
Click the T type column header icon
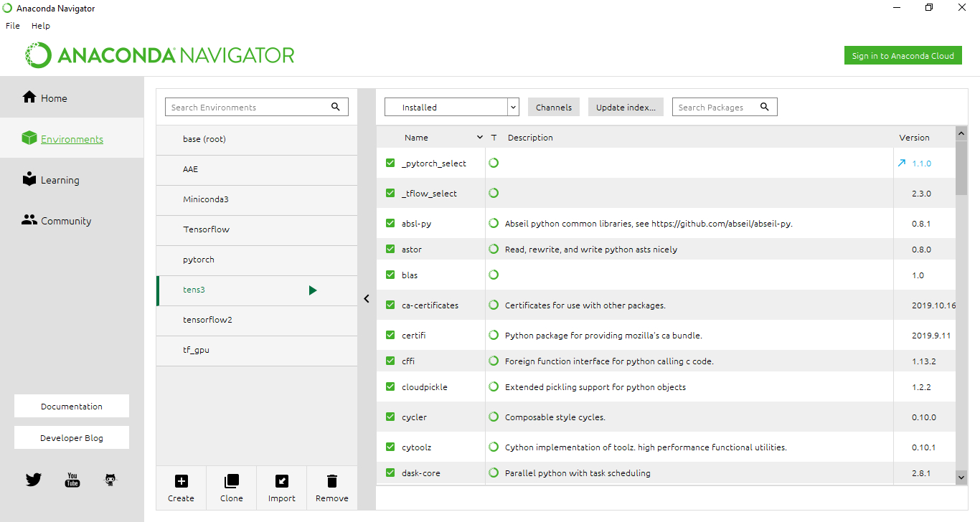pos(494,138)
